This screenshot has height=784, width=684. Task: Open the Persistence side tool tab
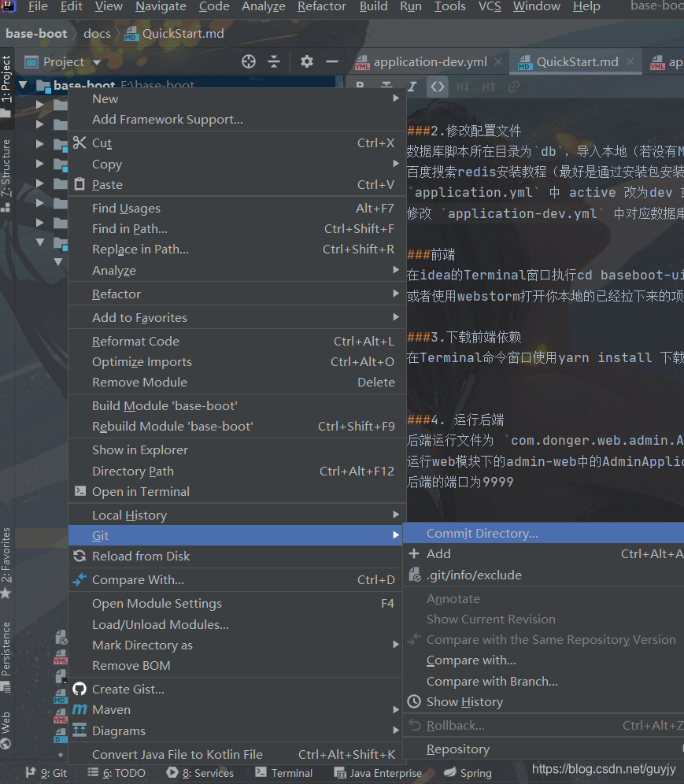[6, 656]
